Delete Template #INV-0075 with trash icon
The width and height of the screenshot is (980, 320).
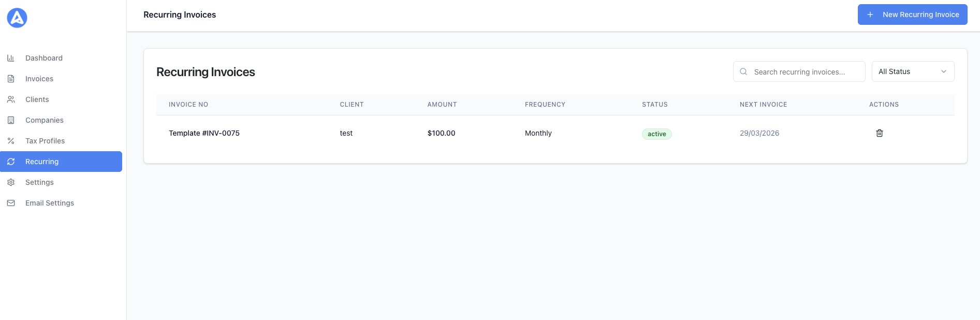tap(879, 133)
